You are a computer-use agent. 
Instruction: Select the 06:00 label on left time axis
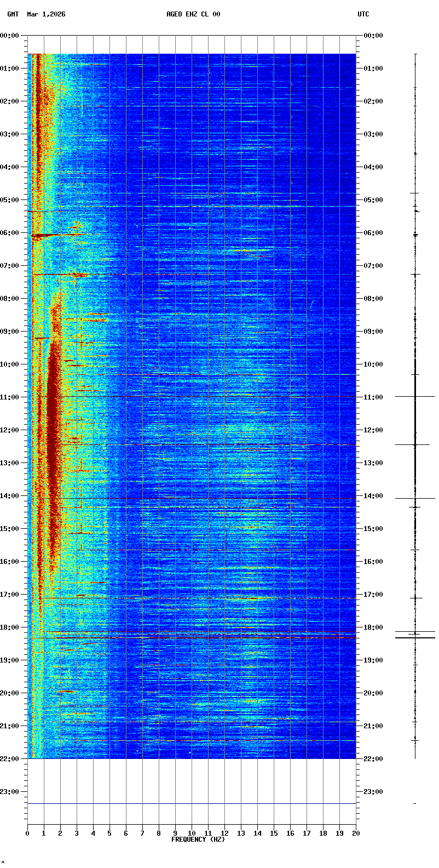click(10, 233)
